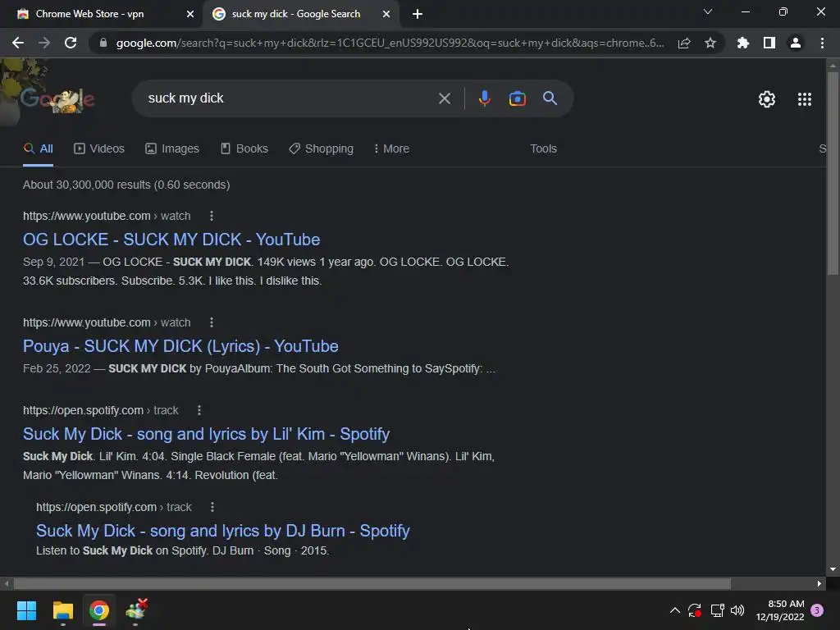
Task: Switch to Videos results
Action: (x=99, y=149)
